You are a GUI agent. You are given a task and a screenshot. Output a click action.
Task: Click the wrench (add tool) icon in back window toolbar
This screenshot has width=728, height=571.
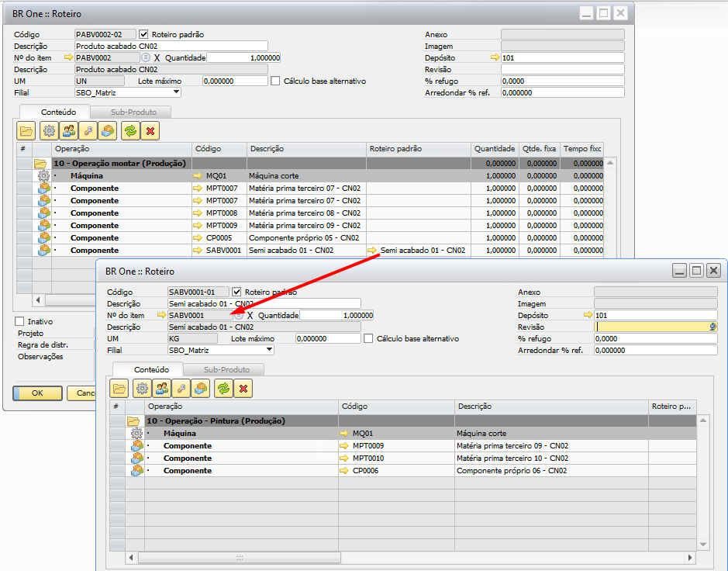(88, 131)
